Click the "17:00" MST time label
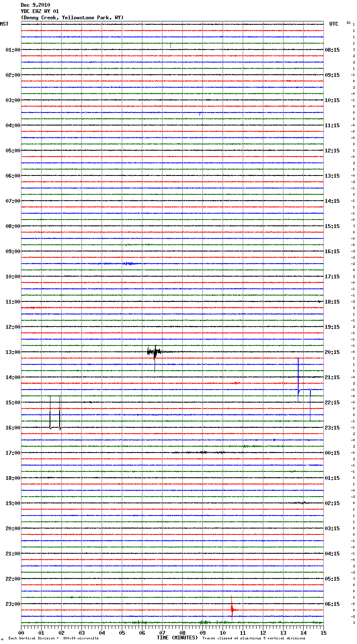 (13, 453)
